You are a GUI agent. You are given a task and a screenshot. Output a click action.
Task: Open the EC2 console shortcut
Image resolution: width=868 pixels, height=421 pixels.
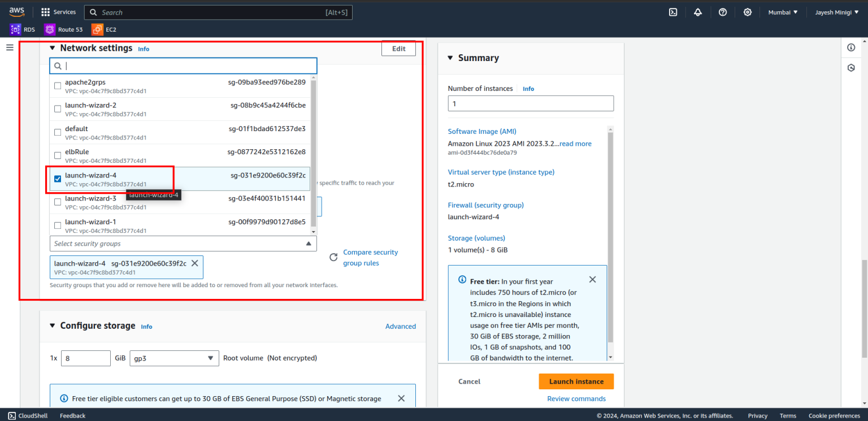(x=104, y=29)
